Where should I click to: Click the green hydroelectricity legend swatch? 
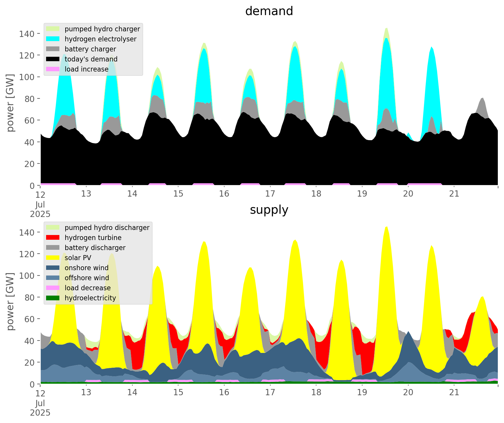coord(53,298)
